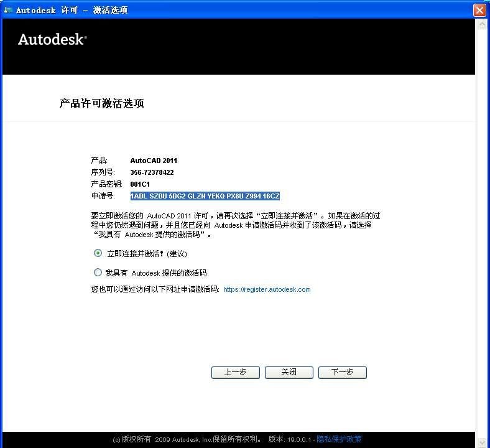Select radio option 立即连接并激活 (建议)
490x448 pixels.
(x=98, y=253)
